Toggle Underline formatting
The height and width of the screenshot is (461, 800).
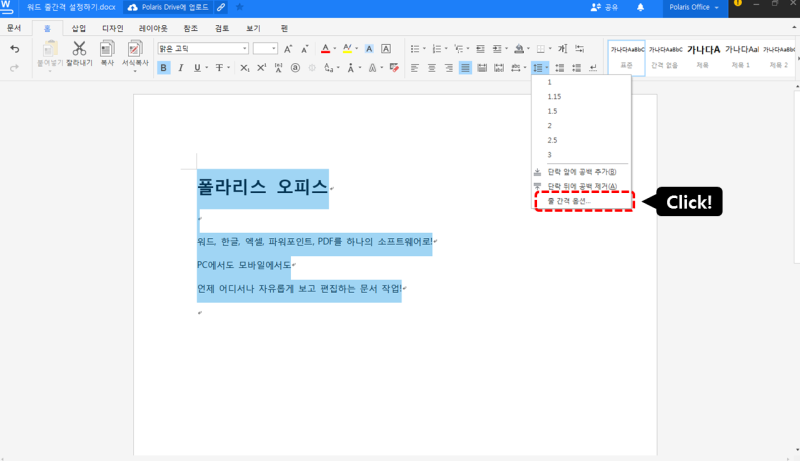[197, 68]
